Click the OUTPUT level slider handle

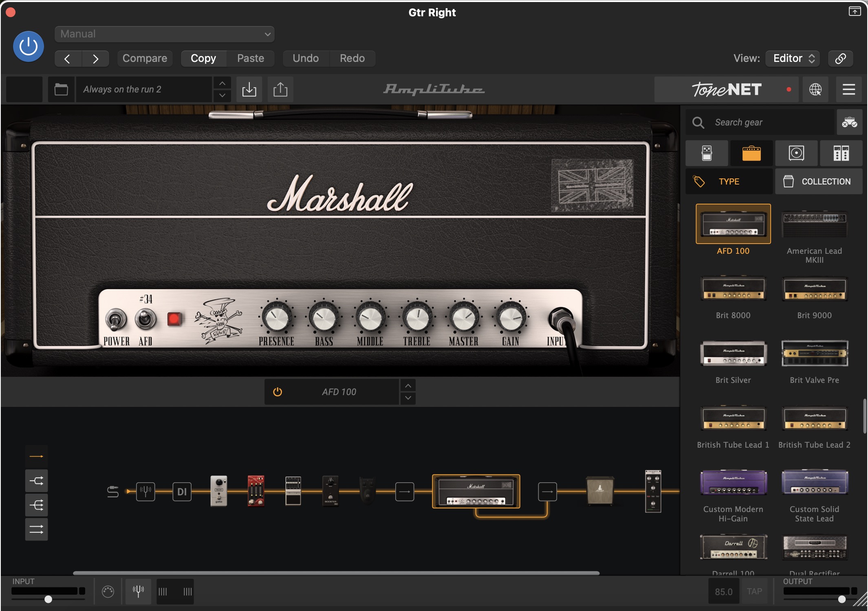tap(842, 599)
